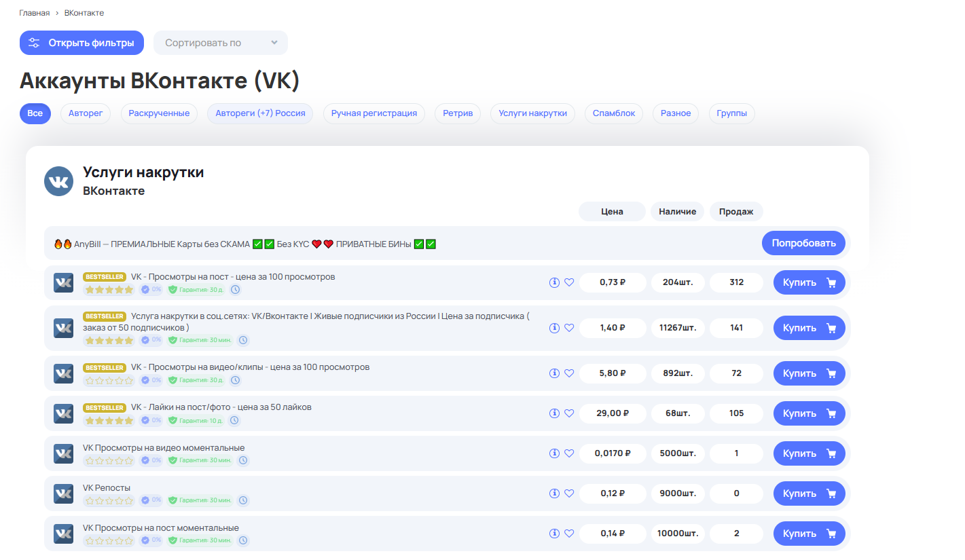This screenshot has height=560, width=965.
Task: Click the Продаж column header
Action: coord(736,212)
